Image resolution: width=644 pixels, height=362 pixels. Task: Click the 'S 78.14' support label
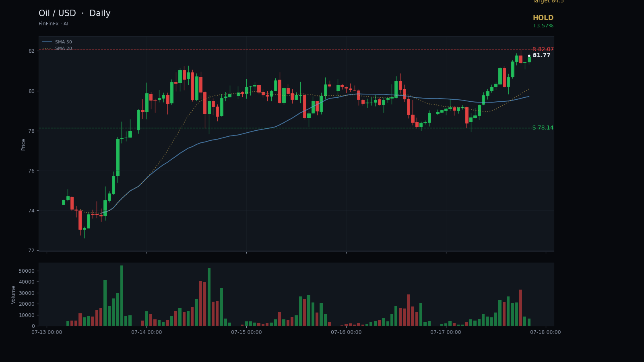click(543, 128)
